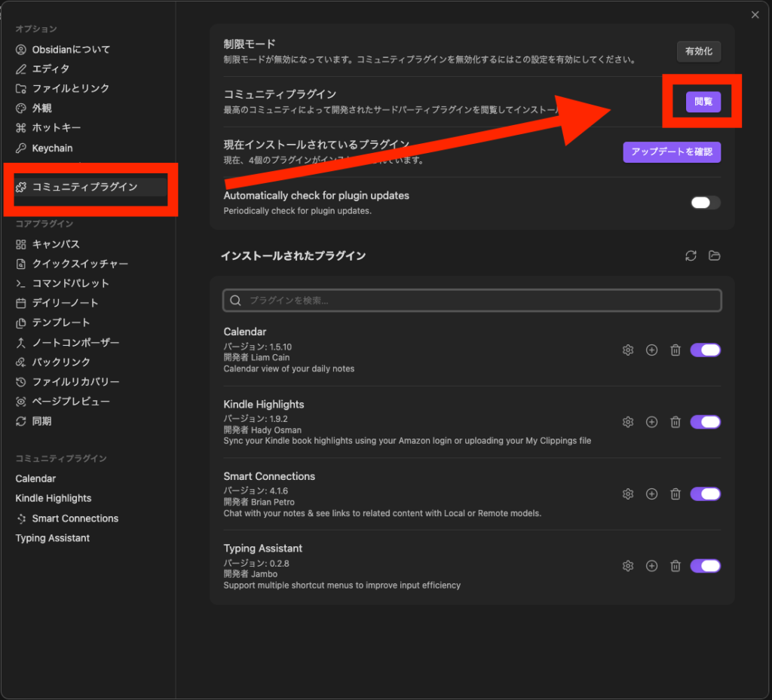Click the プラグインを検索 search field

472,301
